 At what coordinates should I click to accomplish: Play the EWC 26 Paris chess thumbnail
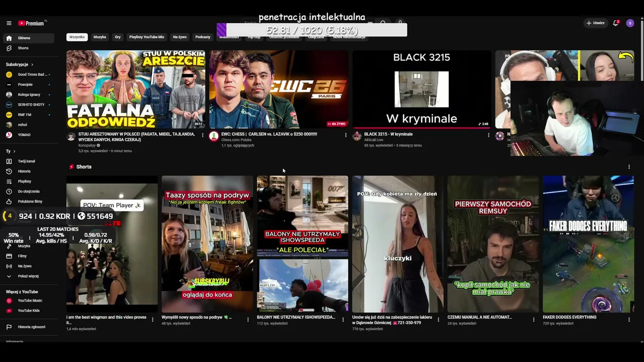tap(279, 89)
